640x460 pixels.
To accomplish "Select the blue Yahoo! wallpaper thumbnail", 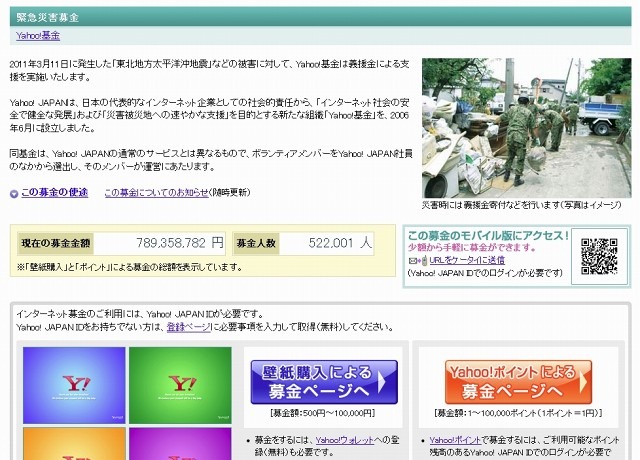I will click(x=74, y=385).
